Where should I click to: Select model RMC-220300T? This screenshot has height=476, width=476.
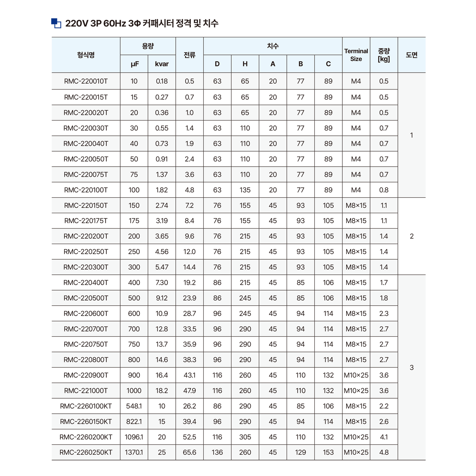(86, 267)
